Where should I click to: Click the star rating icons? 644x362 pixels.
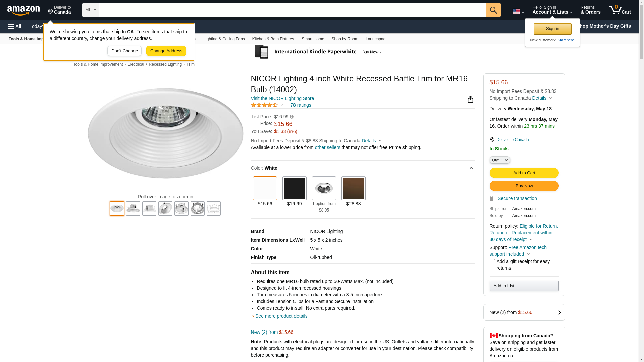click(264, 105)
